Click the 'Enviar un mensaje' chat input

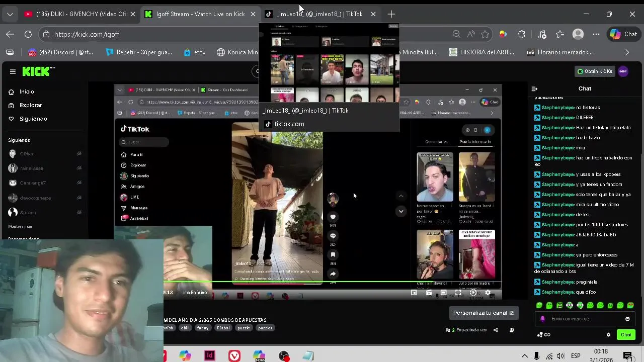tap(585, 319)
